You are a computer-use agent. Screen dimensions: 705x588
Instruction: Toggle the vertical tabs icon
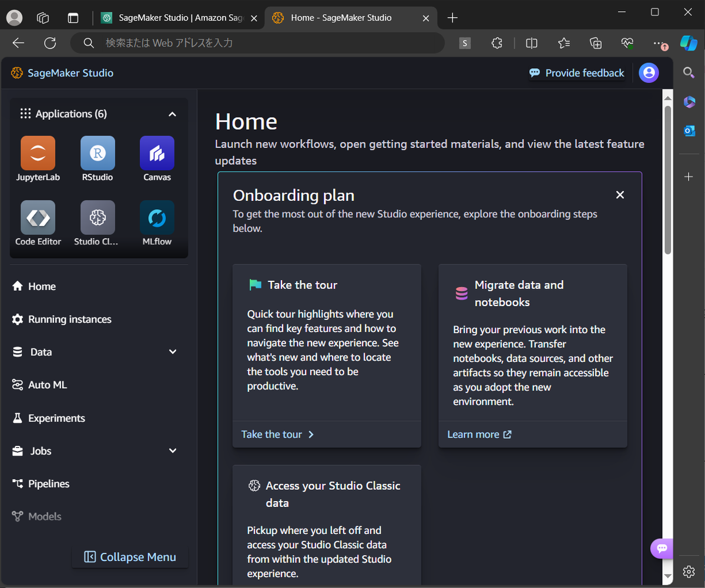coord(73,18)
